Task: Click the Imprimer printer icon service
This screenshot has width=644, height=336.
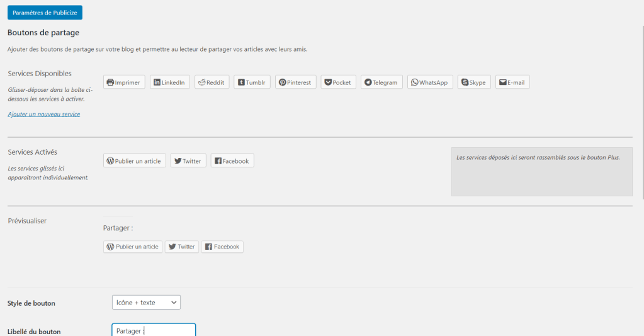Action: (124, 82)
